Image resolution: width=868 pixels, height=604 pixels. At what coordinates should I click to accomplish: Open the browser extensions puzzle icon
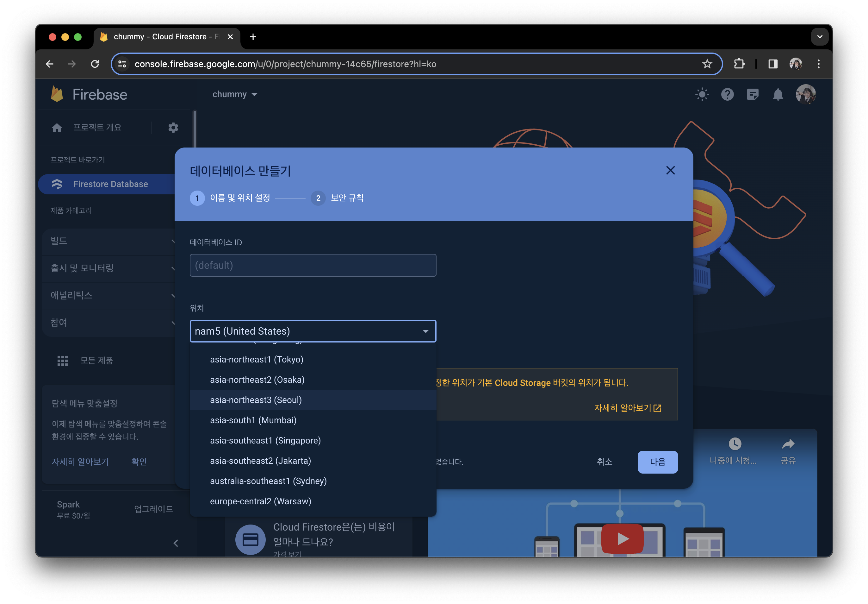[x=739, y=64]
